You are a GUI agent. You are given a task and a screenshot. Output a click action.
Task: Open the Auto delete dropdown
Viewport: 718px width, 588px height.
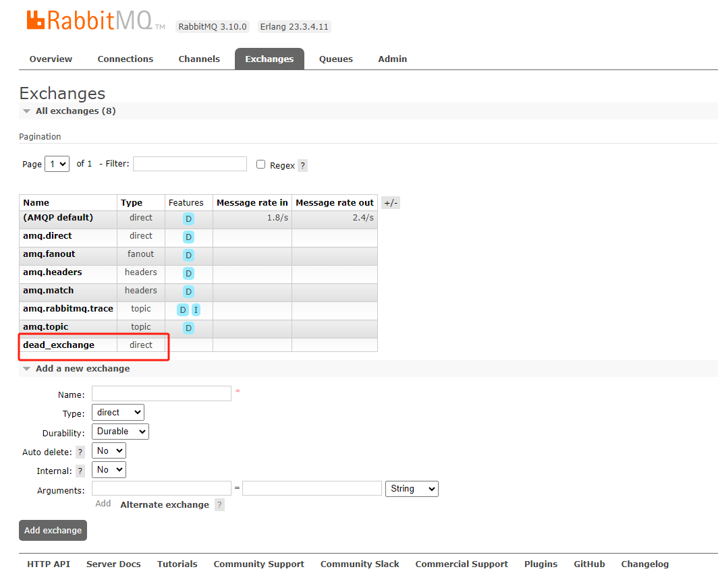click(x=109, y=450)
